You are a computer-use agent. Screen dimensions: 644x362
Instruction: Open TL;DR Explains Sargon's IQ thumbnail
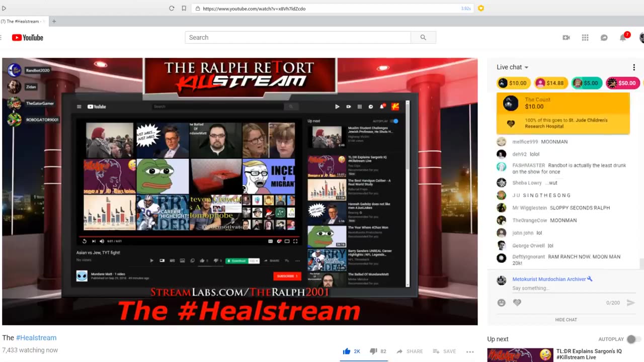[520, 355]
